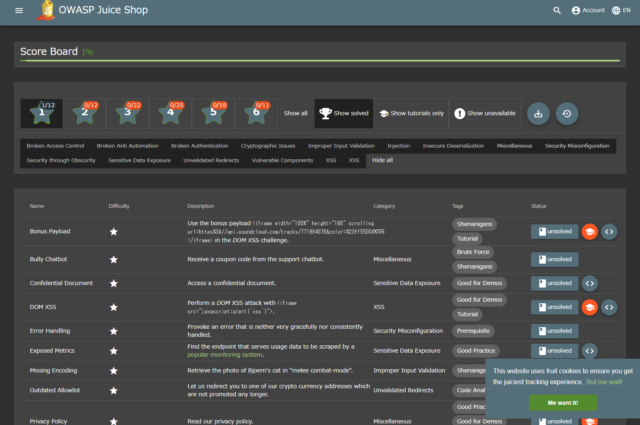The width and height of the screenshot is (640, 425).
Task: Click unsolved status for Confidential Document
Action: point(555,283)
